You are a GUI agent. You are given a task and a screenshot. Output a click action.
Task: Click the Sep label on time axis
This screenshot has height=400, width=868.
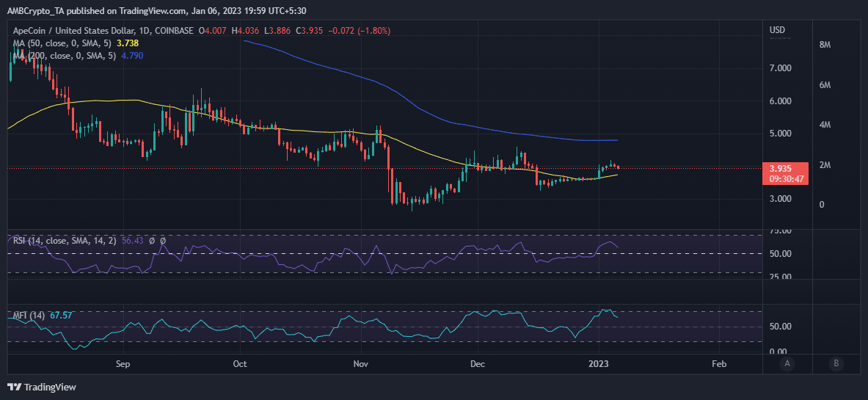pyautogui.click(x=123, y=364)
